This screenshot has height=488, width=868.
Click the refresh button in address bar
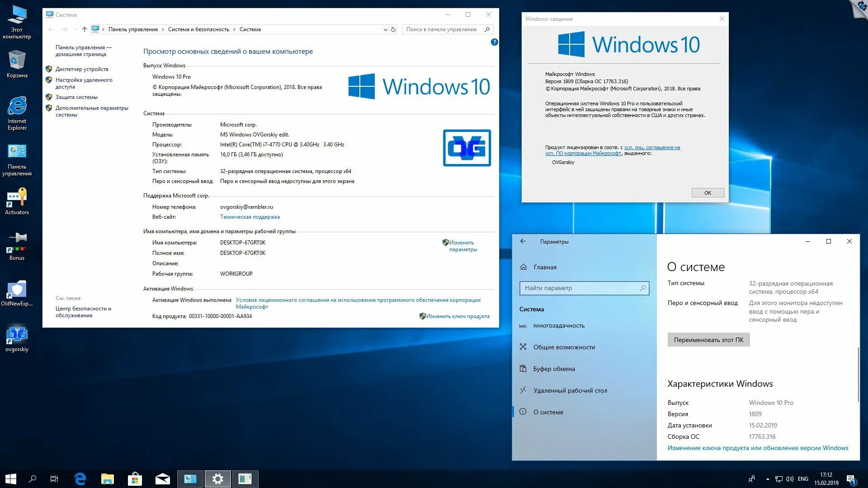click(393, 29)
